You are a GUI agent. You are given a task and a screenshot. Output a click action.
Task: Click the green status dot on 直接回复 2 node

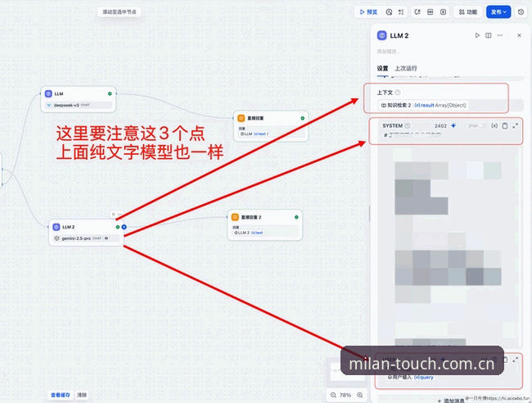pyautogui.click(x=296, y=217)
